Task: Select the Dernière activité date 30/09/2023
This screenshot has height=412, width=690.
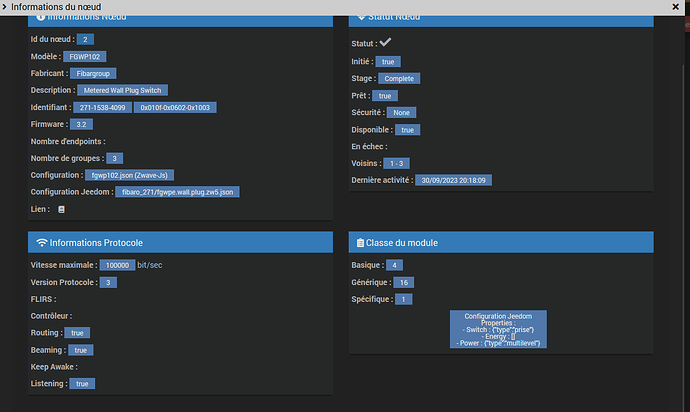Action: point(453,180)
